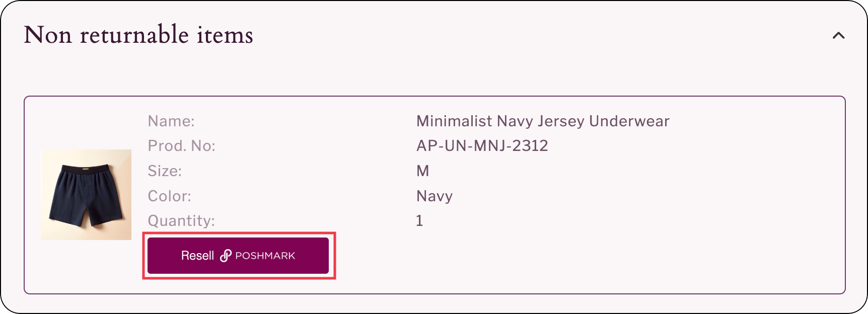
Task: Click the POSHMARK wordmark text
Action: point(265,256)
